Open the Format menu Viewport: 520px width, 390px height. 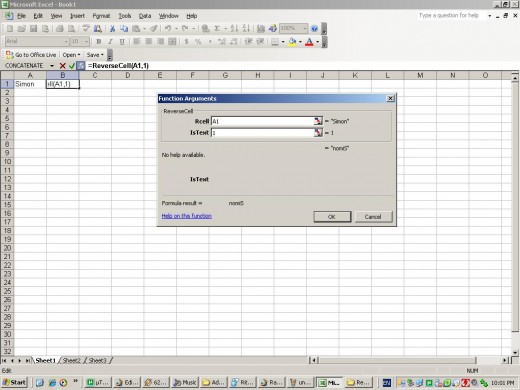click(x=101, y=16)
